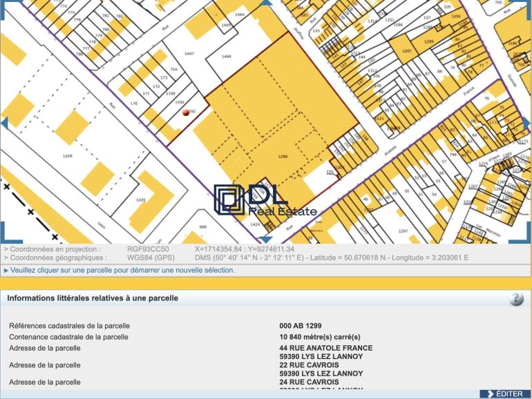Click 'Coordonnées en projection' label
Screen dimensions: 532x399
(x=53, y=249)
